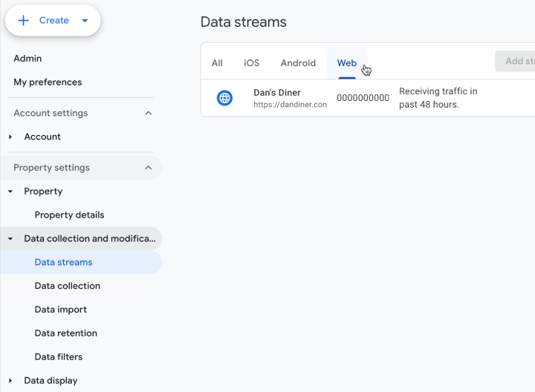The image size is (535, 392).
Task: Select the All streams tab
Action: 217,63
